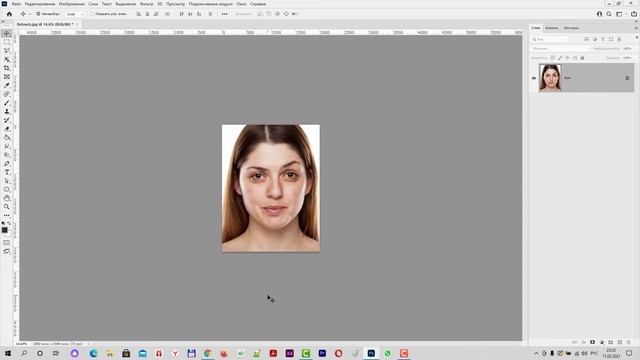The image size is (640, 360).
Task: Swap foreground and background colors
Action: [x=10, y=224]
